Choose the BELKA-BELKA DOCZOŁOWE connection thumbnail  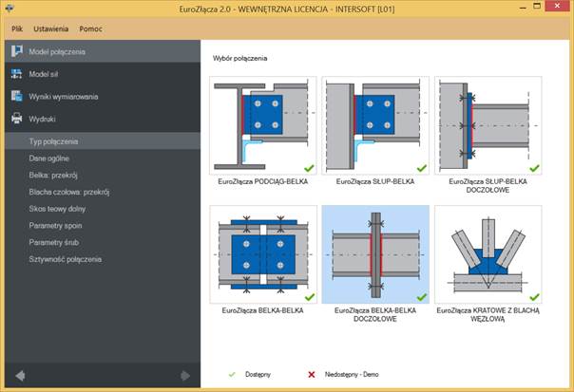click(x=375, y=254)
